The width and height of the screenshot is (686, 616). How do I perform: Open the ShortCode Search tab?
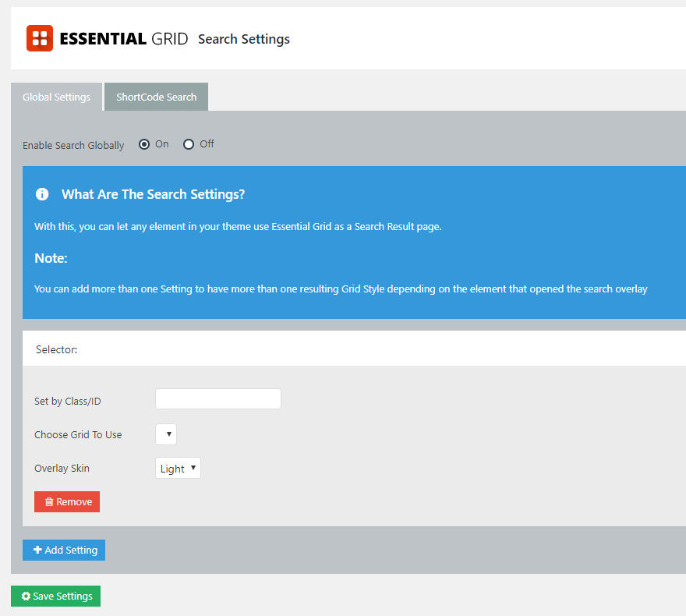(156, 97)
